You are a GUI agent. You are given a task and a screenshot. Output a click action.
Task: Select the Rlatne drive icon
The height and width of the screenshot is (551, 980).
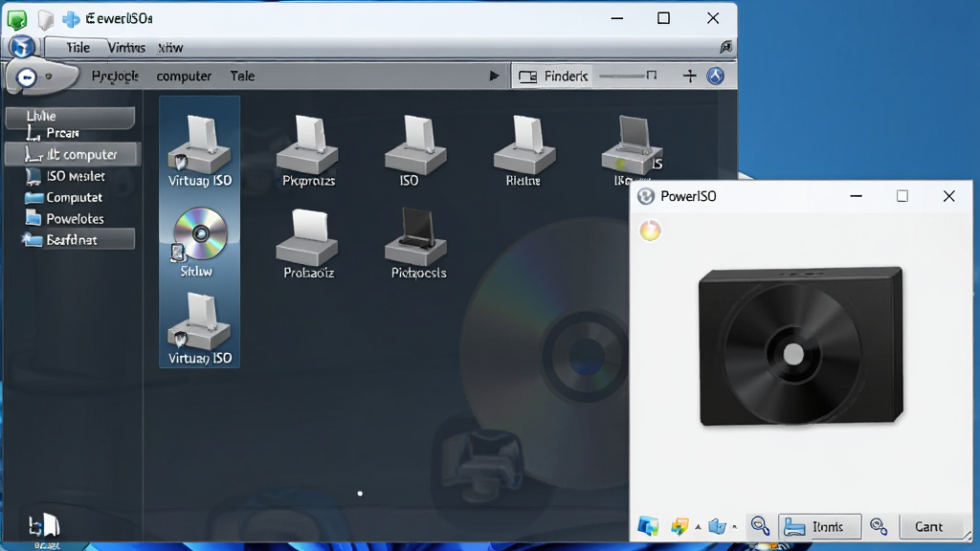click(x=523, y=150)
